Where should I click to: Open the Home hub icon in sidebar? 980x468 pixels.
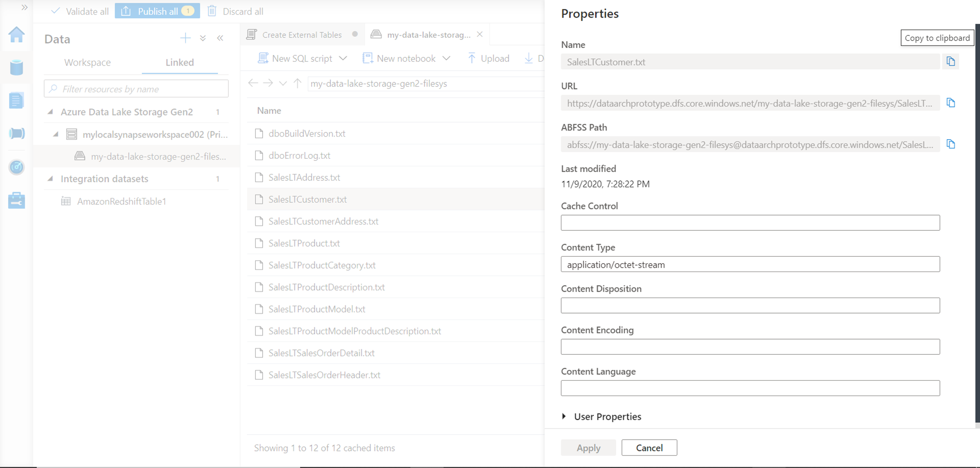[x=17, y=35]
